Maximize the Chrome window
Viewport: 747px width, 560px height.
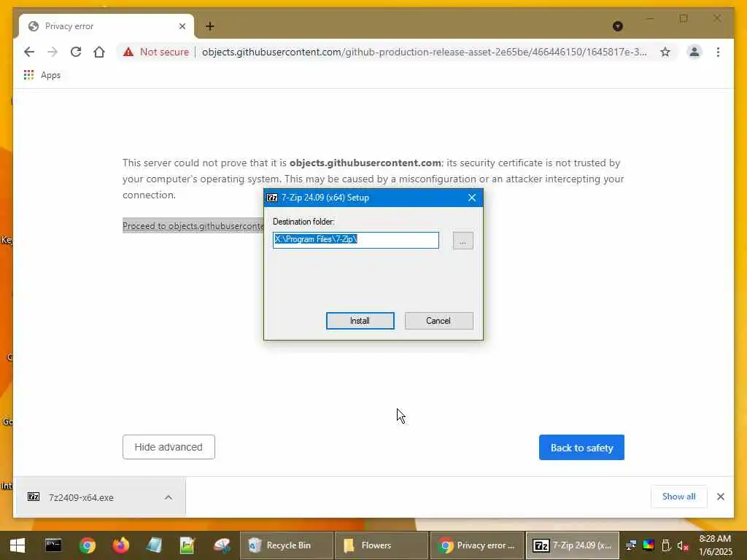684,18
